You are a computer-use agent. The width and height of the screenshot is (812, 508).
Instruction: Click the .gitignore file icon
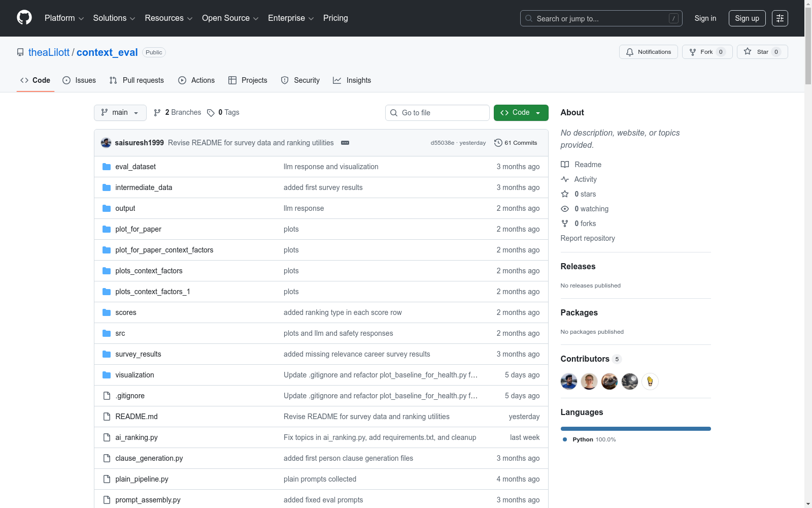click(x=107, y=396)
